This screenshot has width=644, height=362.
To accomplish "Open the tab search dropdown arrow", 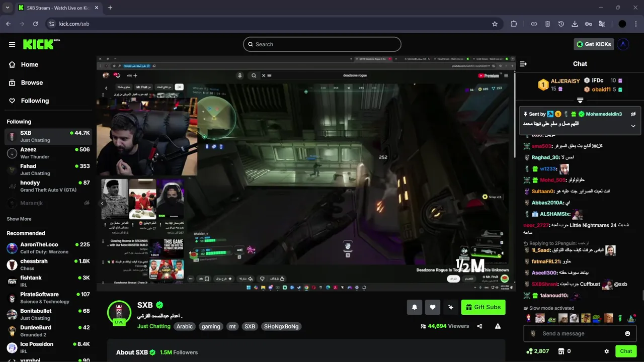I will (x=7, y=8).
